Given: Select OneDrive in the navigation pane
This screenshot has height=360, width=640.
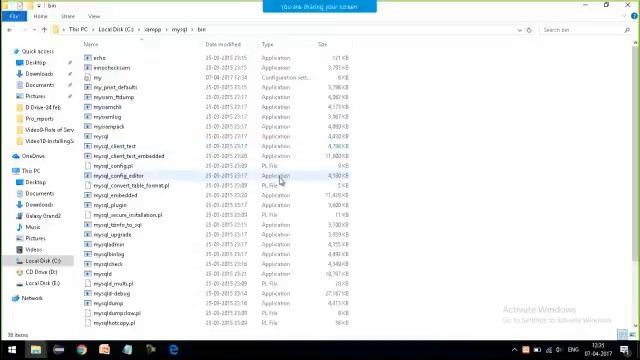Looking at the screenshot, I should 33,156.
